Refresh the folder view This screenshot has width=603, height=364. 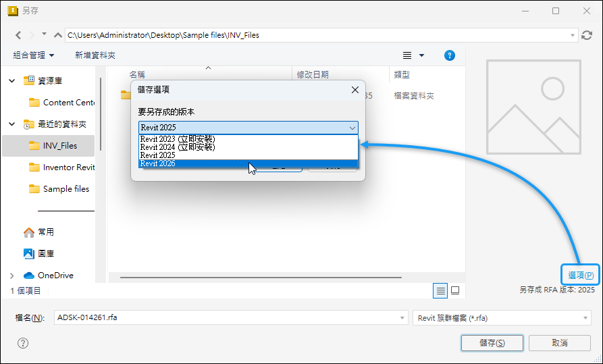click(587, 35)
